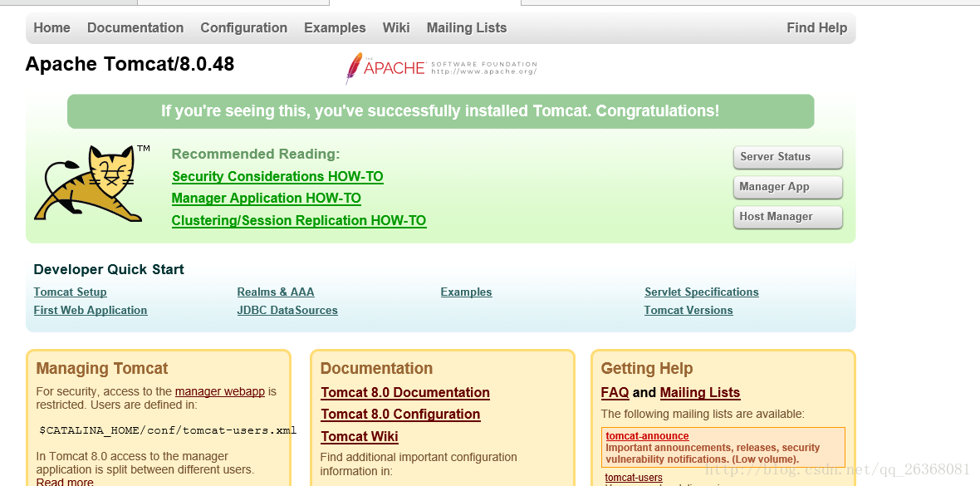Click the Getting Help heading
The width and height of the screenshot is (980, 486).
point(647,368)
